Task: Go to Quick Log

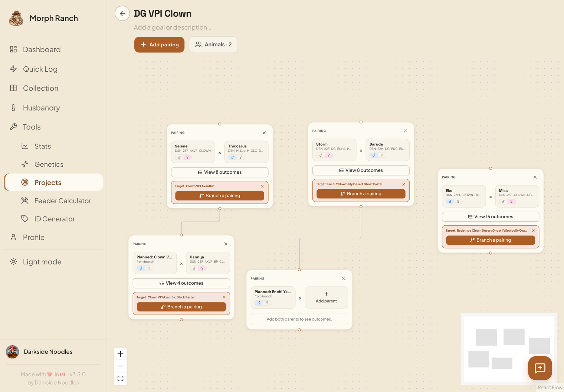Action: coord(53,69)
